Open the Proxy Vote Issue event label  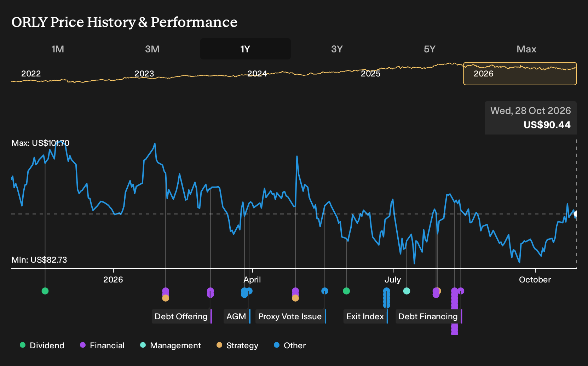point(290,316)
